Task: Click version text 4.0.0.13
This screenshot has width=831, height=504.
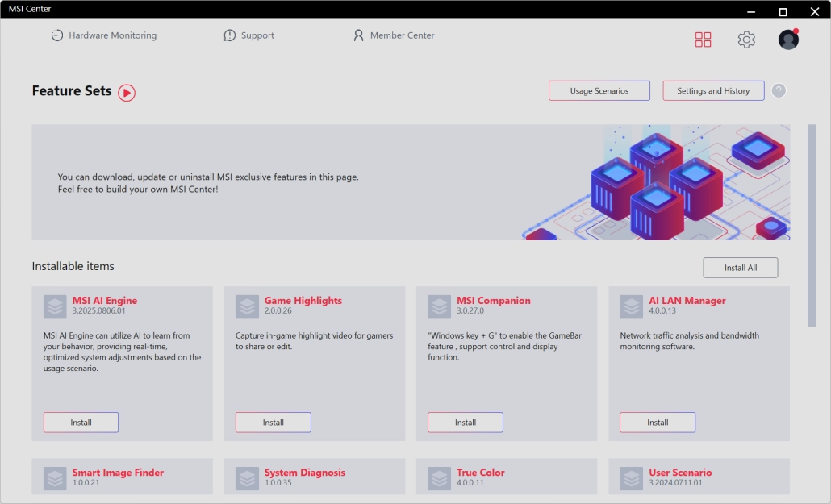Action: tap(662, 311)
